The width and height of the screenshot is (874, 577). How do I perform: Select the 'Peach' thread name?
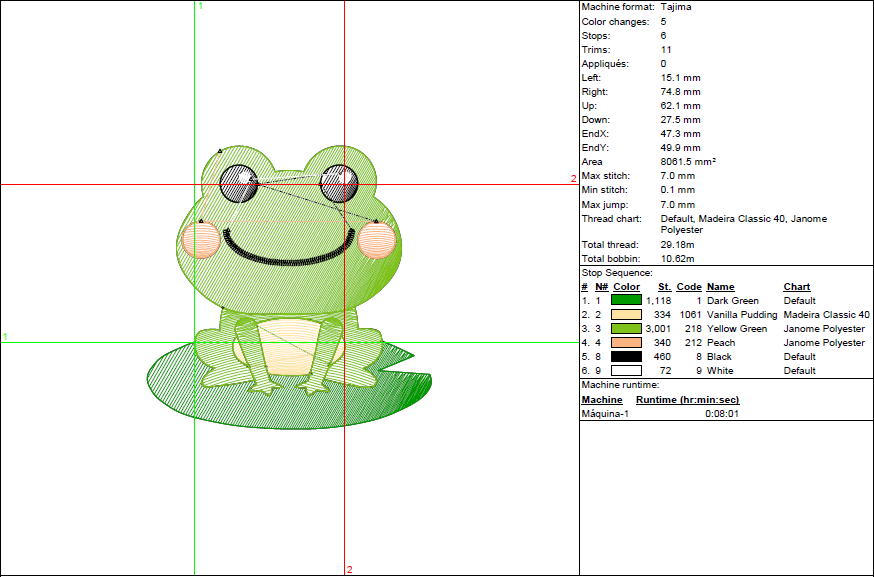[721, 342]
